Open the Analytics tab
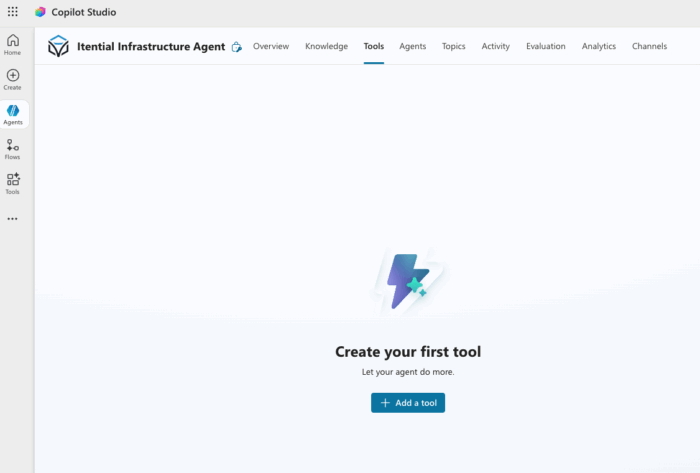Viewport: 700px width, 473px height. pyautogui.click(x=599, y=46)
